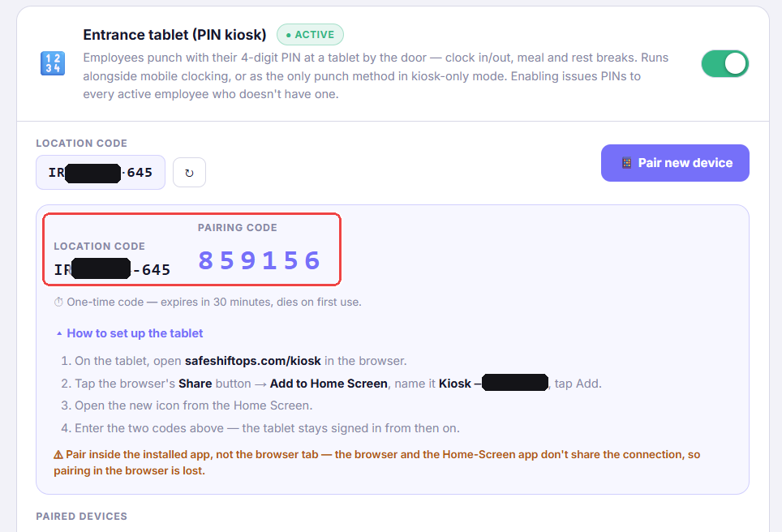Click the Entrance tablet (PIN kiosk) heading
The height and width of the screenshot is (532, 782).
(174, 35)
